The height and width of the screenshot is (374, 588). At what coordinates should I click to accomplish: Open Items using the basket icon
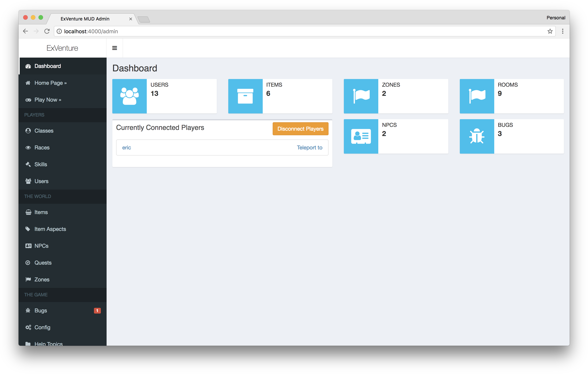coord(28,212)
